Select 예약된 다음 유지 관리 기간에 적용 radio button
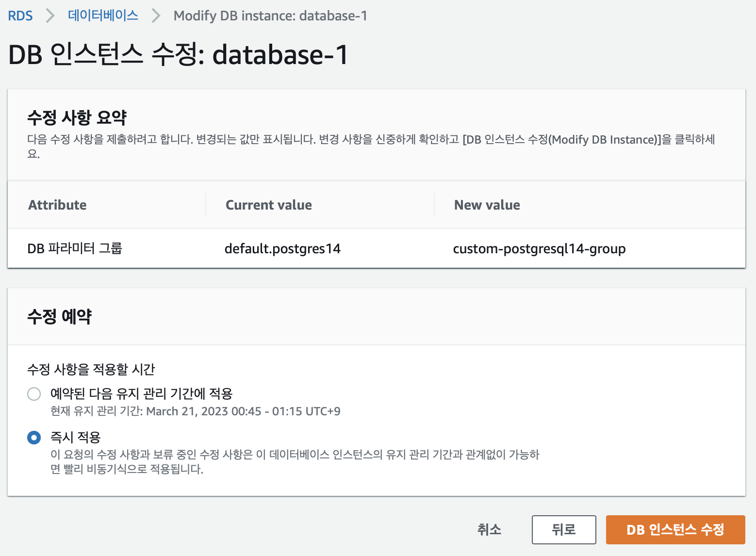This screenshot has height=556, width=756. pyautogui.click(x=34, y=394)
